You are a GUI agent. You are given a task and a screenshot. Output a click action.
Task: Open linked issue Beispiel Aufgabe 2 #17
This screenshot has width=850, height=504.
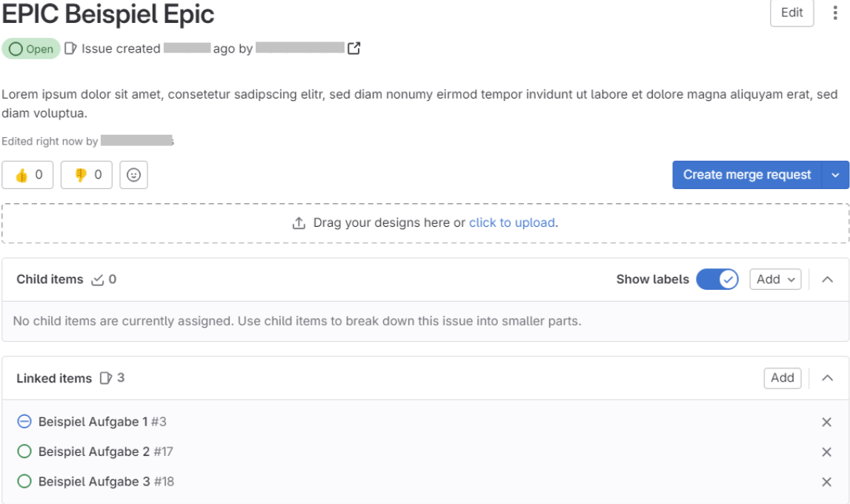(106, 451)
